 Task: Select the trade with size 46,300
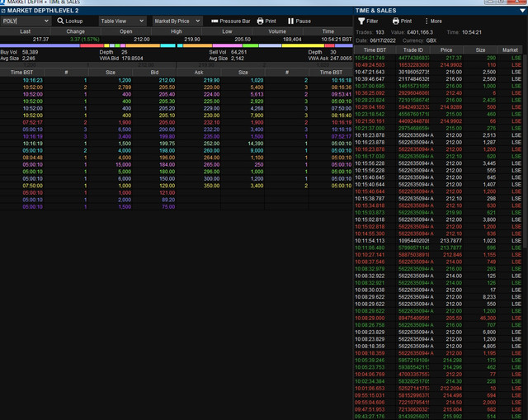(x=438, y=318)
